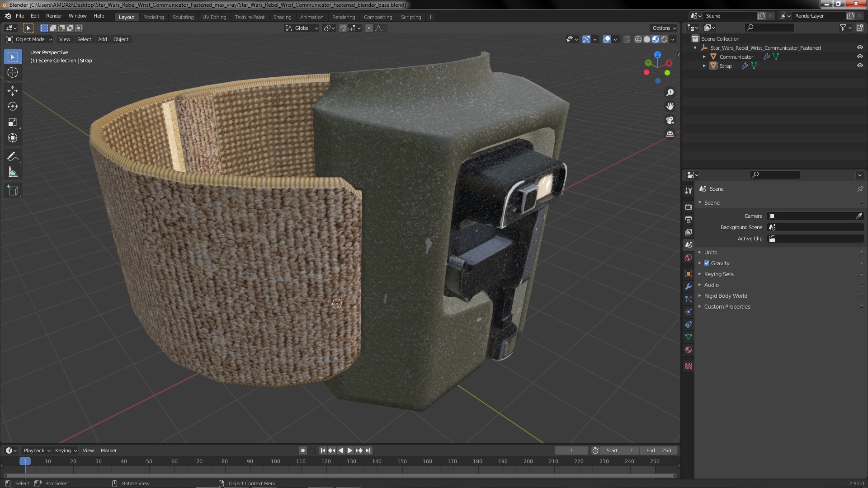Expand the Rigid Body World panel
868x488 pixels.
pyautogui.click(x=725, y=296)
